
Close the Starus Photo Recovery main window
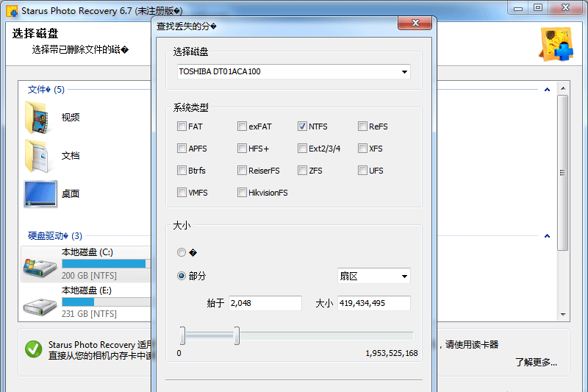pyautogui.click(x=566, y=8)
